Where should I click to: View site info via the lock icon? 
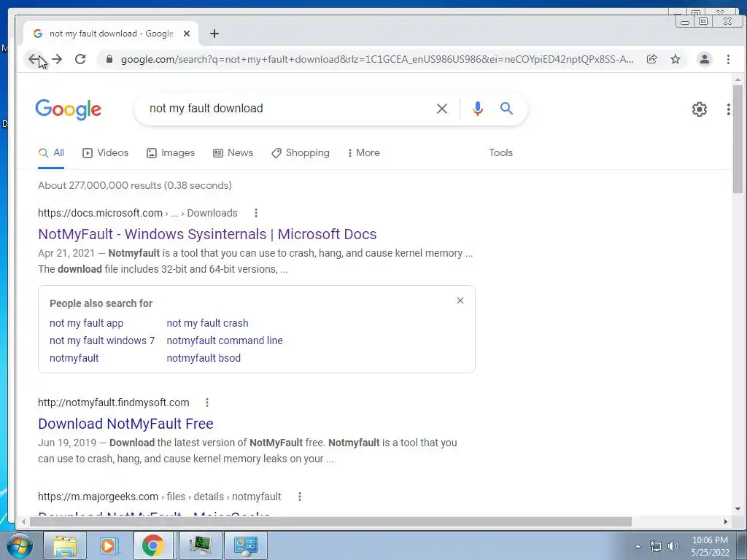click(x=109, y=59)
